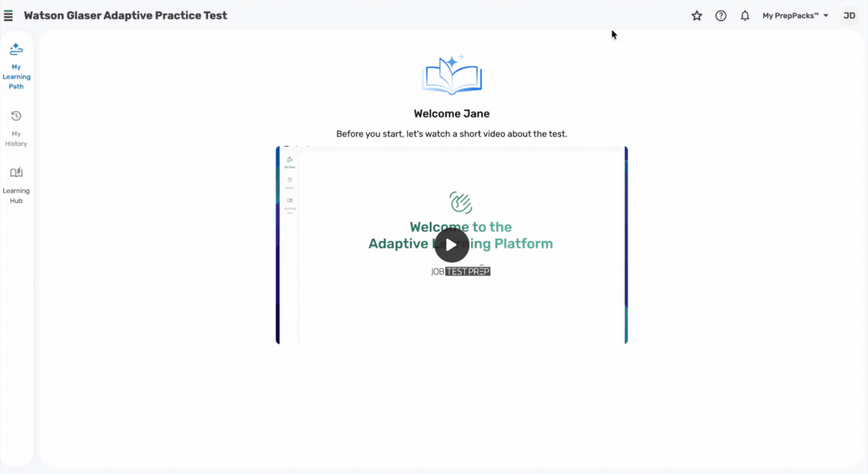Screen dimensions: 868x474
Task: Go to Learning Hub in sidebar
Action: [16, 186]
